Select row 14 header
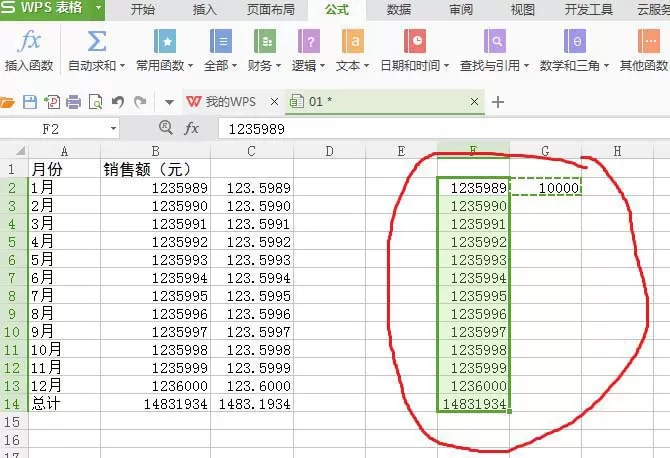The width and height of the screenshot is (670, 458). (12, 404)
